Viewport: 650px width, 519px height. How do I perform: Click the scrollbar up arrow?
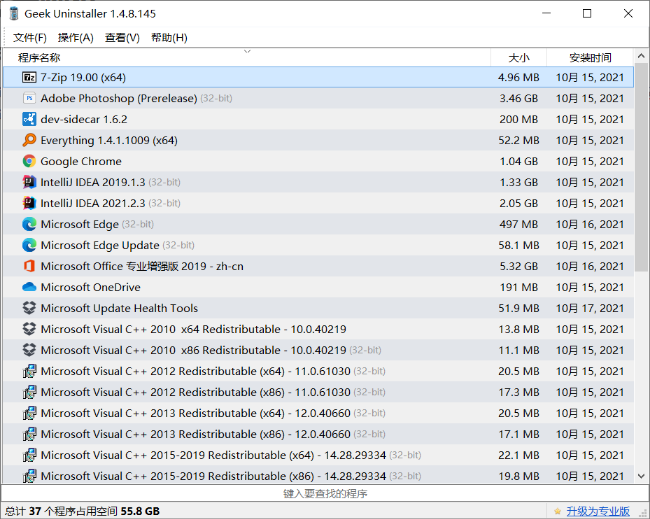click(641, 56)
